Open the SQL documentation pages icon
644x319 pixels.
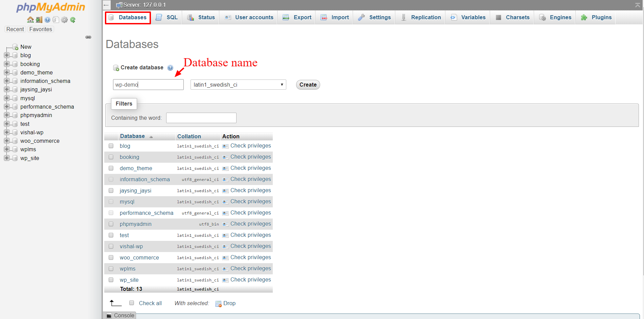click(x=56, y=20)
